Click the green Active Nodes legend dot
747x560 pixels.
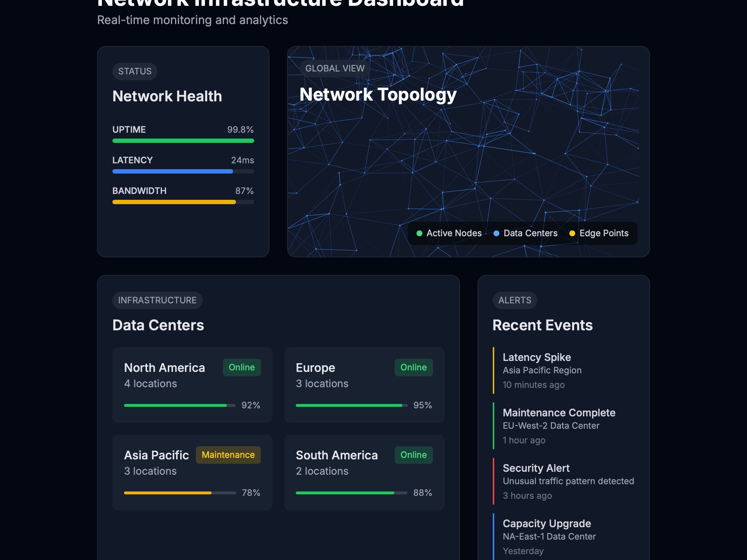(x=419, y=233)
